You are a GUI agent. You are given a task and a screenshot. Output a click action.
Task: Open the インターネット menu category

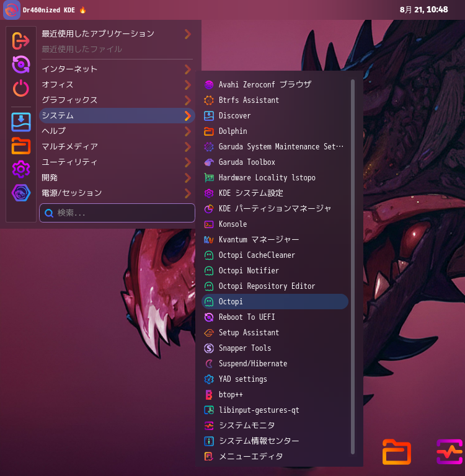point(117,69)
